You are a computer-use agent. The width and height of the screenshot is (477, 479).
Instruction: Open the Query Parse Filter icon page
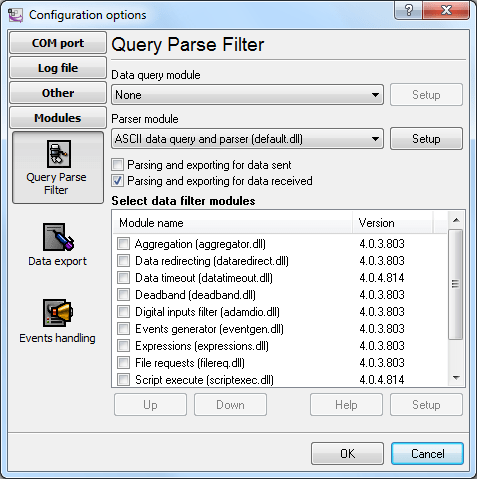tap(58, 168)
